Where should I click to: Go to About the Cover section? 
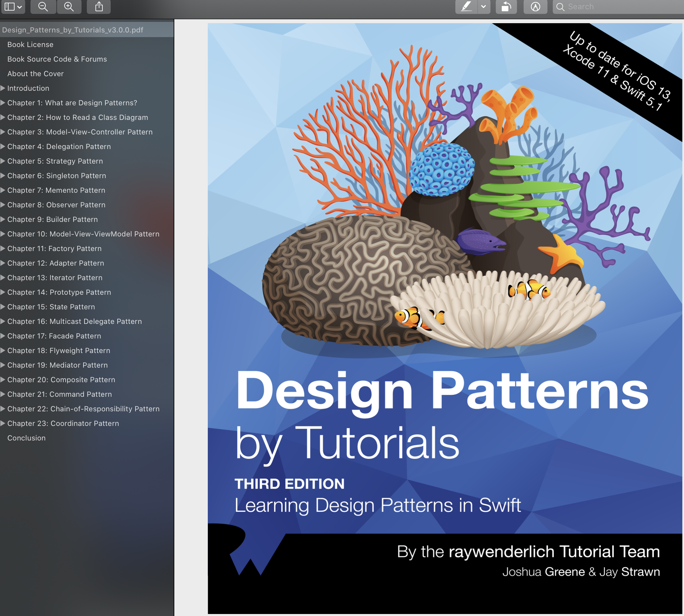[35, 74]
